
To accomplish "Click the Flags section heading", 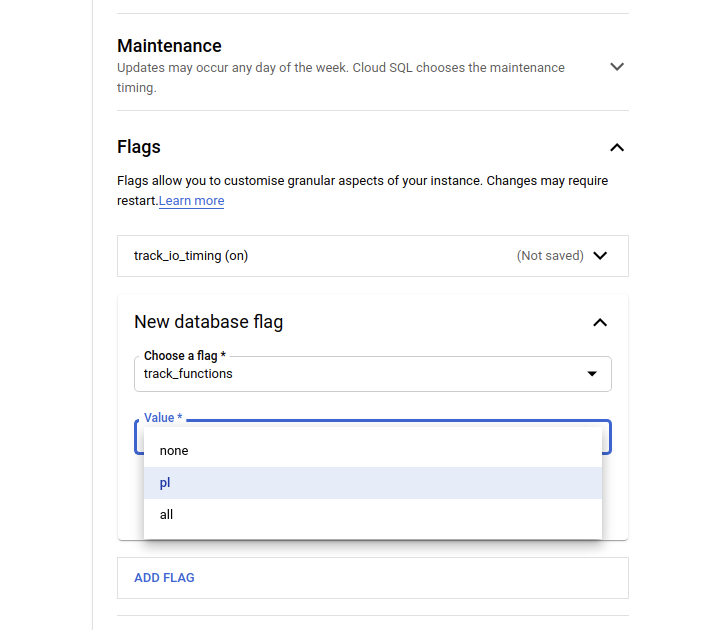I will tap(139, 147).
